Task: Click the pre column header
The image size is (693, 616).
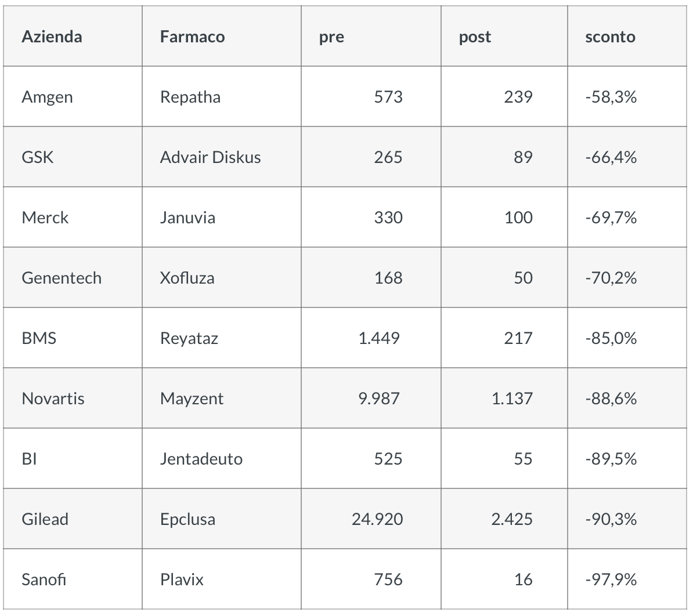Action: click(x=331, y=37)
